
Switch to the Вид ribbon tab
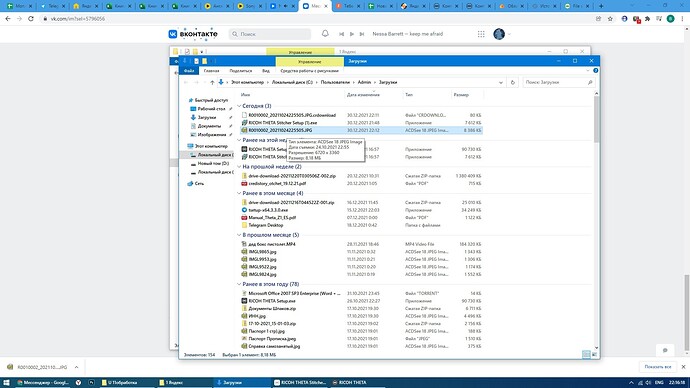[266, 70]
